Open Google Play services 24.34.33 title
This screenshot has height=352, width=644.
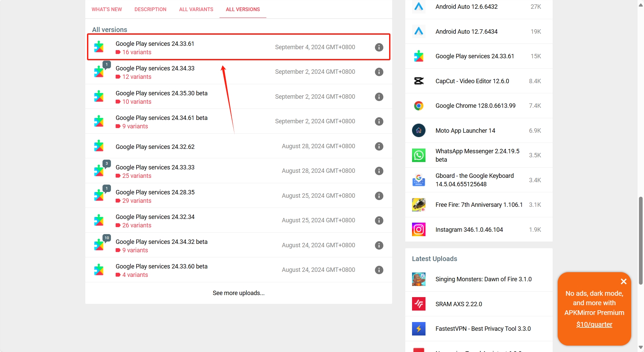tap(155, 68)
